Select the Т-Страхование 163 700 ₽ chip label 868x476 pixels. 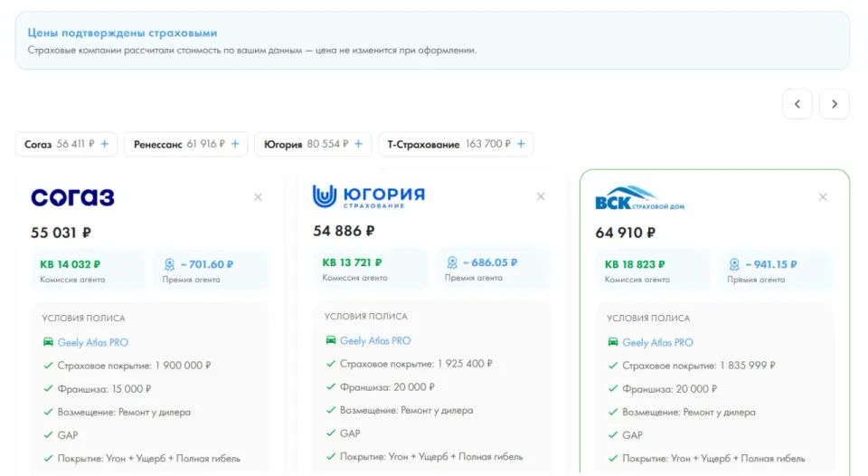point(449,144)
